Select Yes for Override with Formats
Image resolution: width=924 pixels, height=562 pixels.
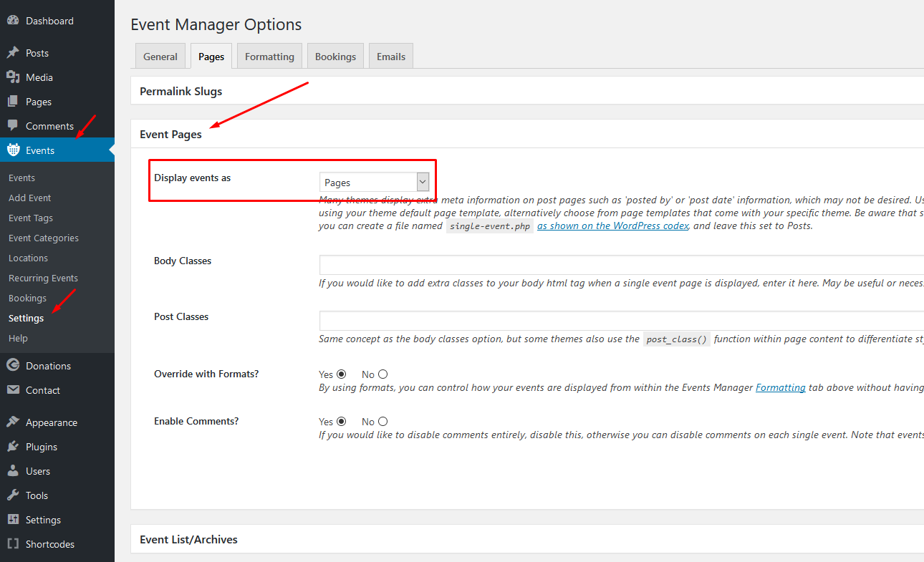[x=341, y=374]
